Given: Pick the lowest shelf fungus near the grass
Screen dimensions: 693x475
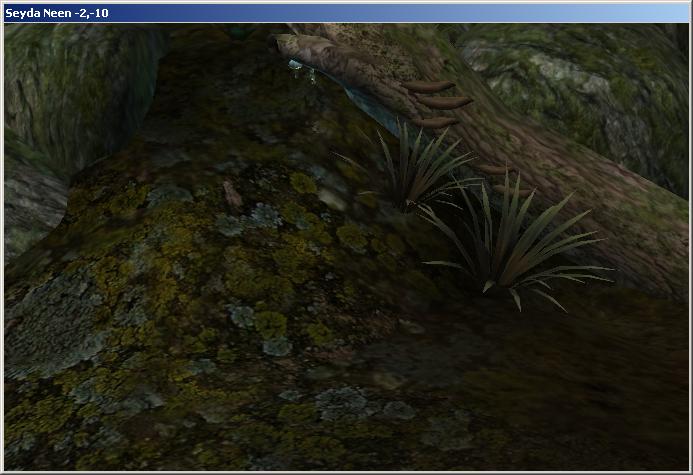Looking at the screenshot, I should 492,171.
